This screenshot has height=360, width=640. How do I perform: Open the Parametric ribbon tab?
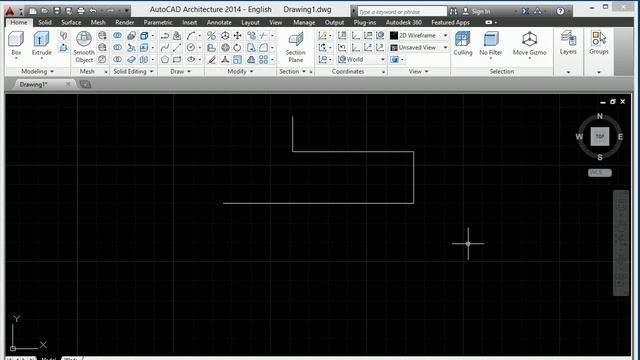point(158,22)
